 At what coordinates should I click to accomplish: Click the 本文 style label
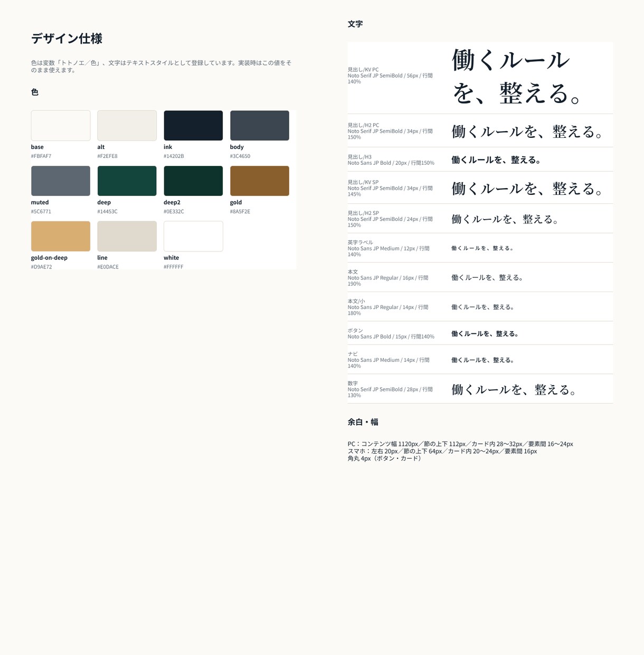tap(353, 272)
